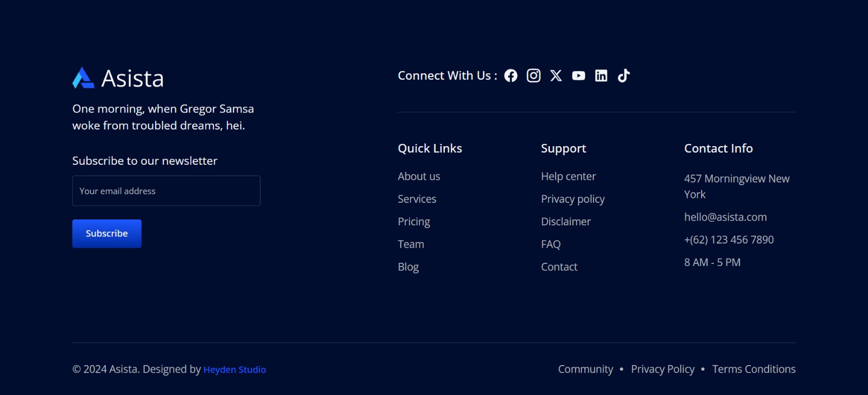
Task: Click the Quick Links heading
Action: [x=430, y=148]
